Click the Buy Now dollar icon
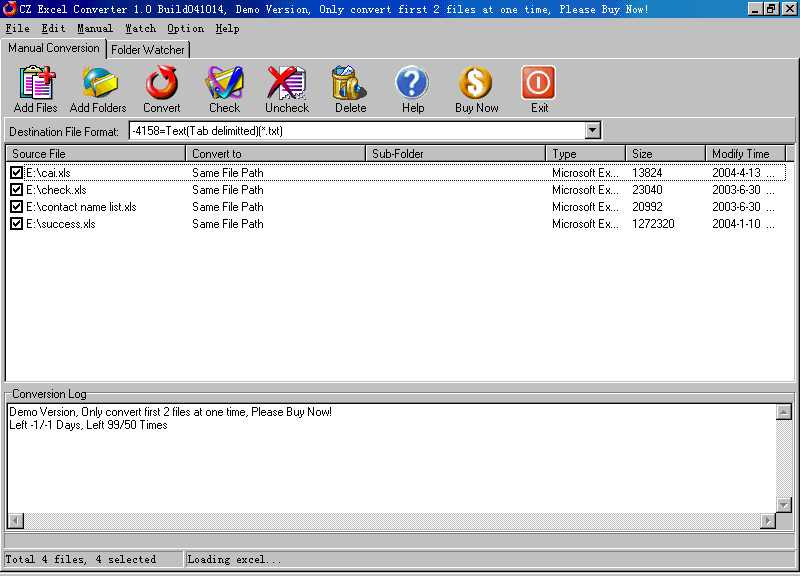The height and width of the screenshot is (576, 800). click(x=476, y=84)
